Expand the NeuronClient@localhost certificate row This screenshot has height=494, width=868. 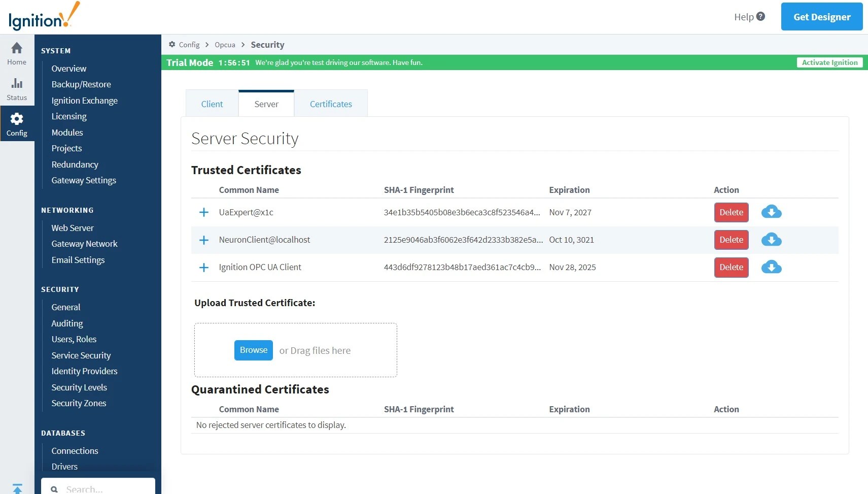coord(204,240)
